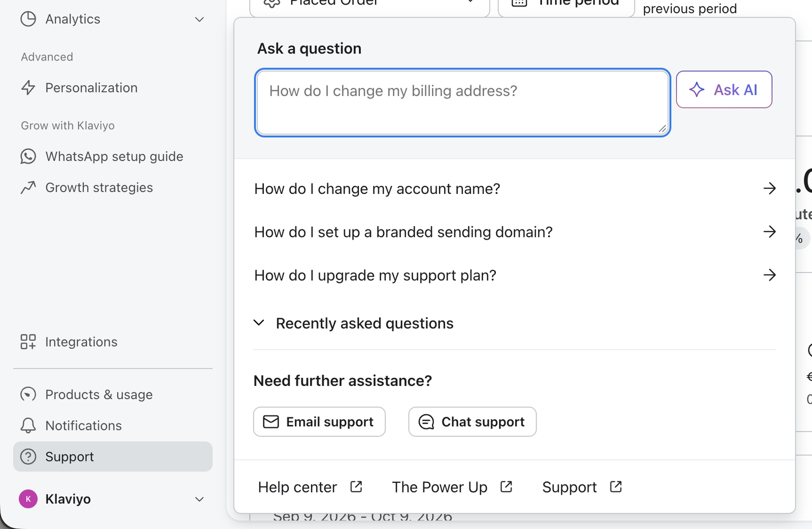Click the Chat support button
The width and height of the screenshot is (812, 529).
click(x=472, y=421)
